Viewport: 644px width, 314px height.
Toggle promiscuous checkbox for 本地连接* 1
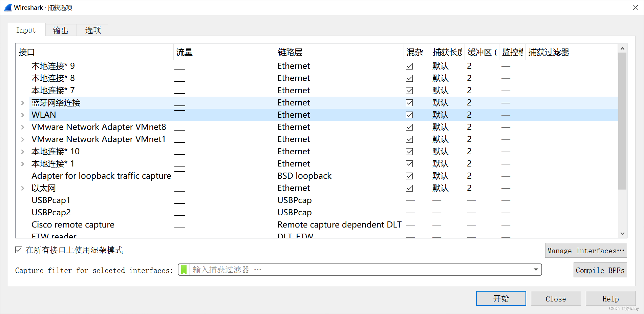[x=409, y=164]
